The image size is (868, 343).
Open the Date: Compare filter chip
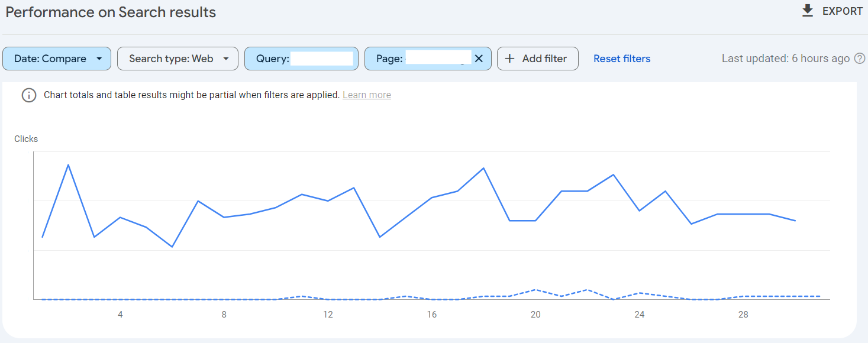point(57,59)
